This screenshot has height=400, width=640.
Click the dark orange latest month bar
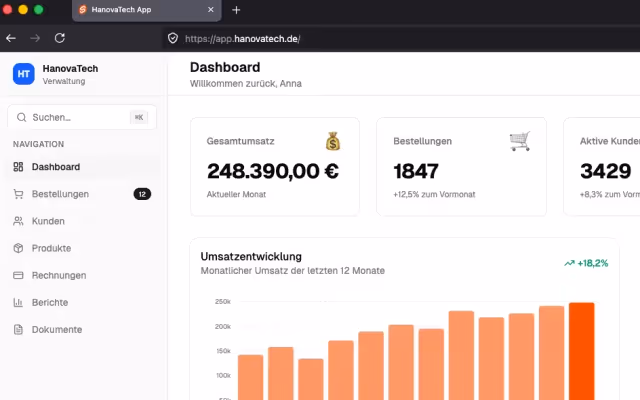pyautogui.click(x=582, y=351)
